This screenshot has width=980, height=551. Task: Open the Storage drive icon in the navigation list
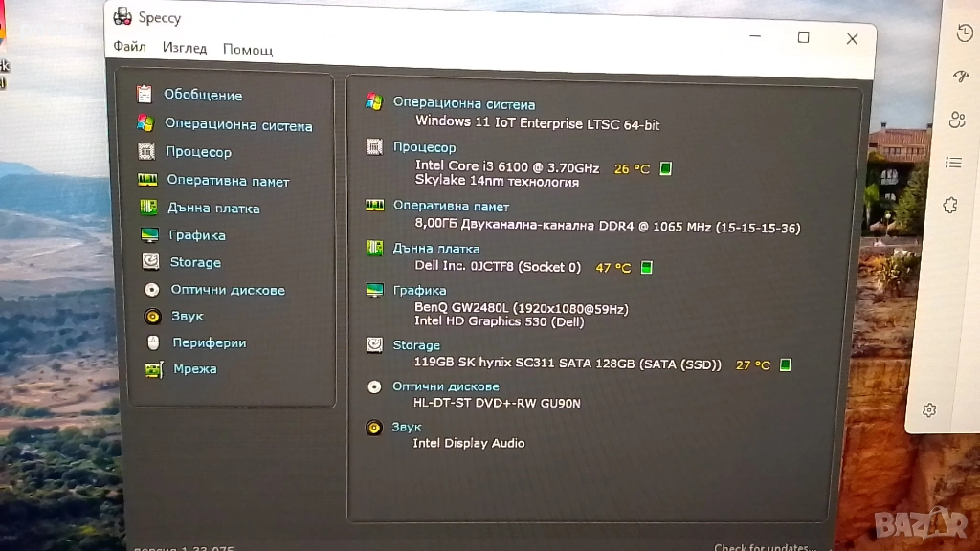tap(150, 262)
